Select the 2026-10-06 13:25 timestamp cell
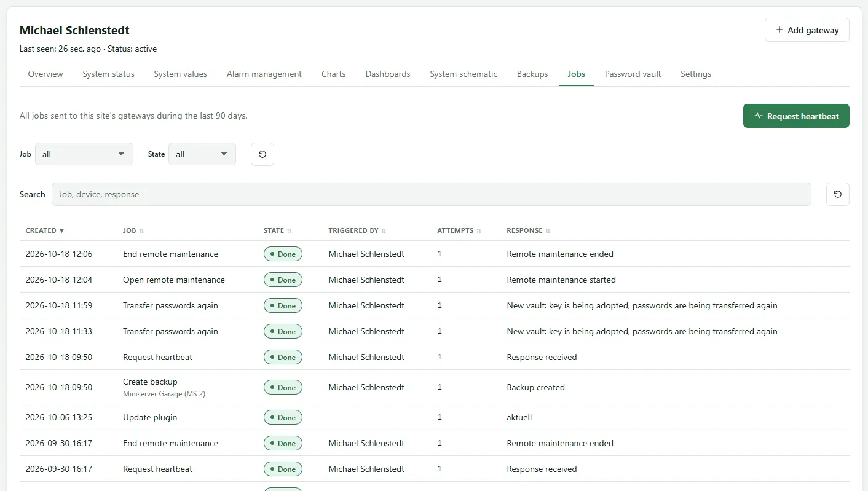This screenshot has width=868, height=491. tap(59, 417)
